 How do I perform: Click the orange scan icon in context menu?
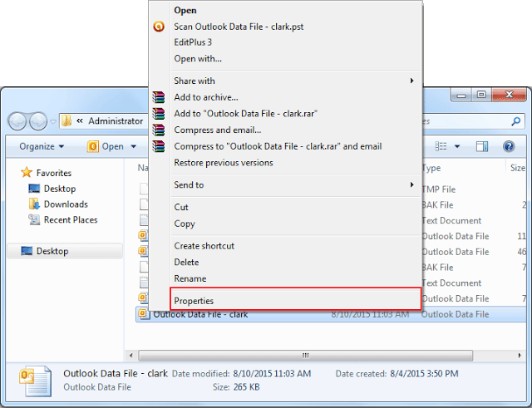(x=159, y=27)
